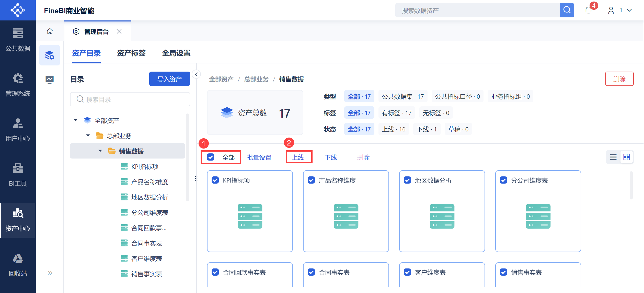The height and width of the screenshot is (293, 644).
Task: Uncheck the 产品名称维度 card checkbox
Action: coord(311,180)
